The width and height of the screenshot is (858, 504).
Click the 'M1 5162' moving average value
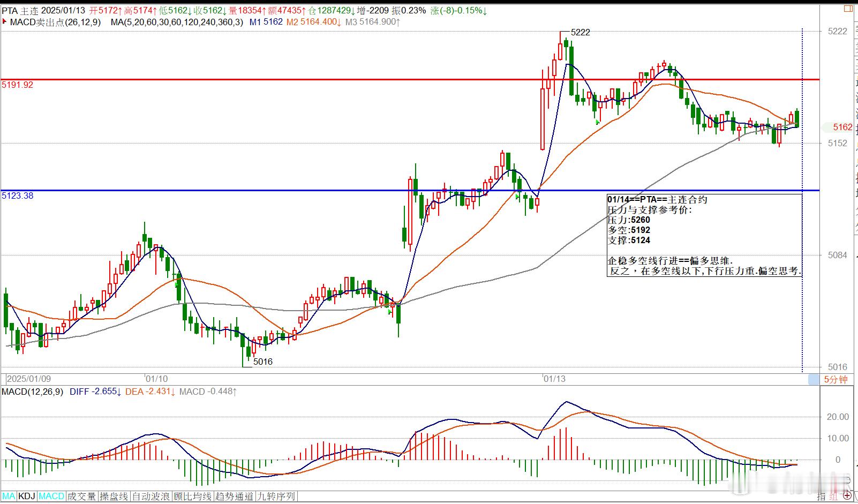pyautogui.click(x=266, y=22)
